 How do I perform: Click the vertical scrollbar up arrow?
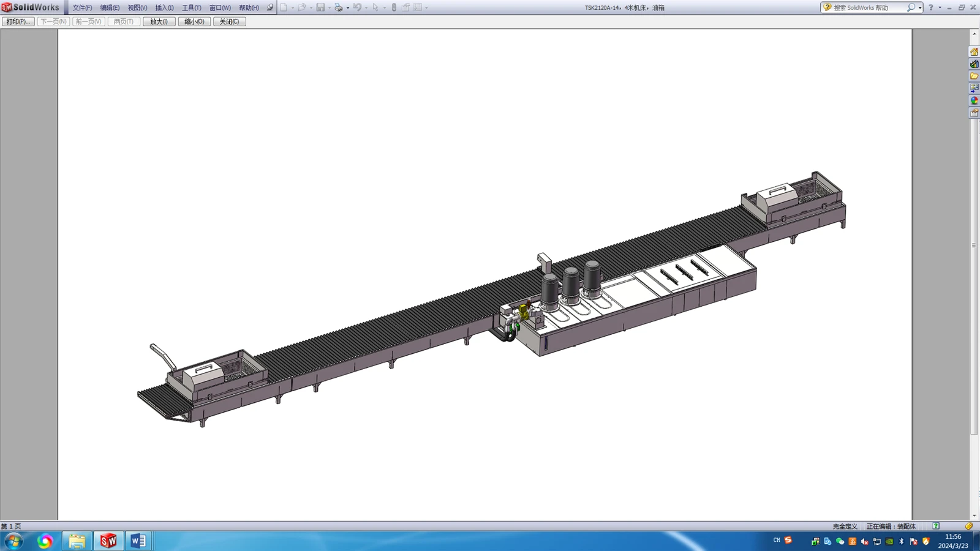974,33
